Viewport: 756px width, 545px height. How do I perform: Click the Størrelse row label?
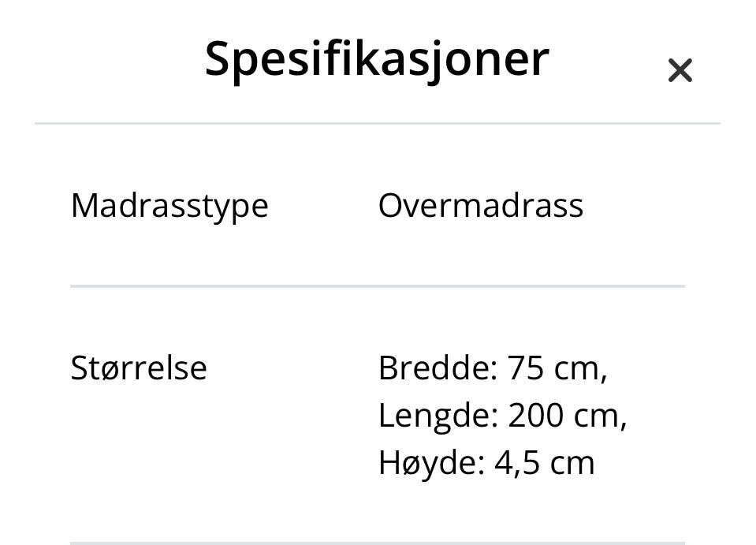coord(139,367)
